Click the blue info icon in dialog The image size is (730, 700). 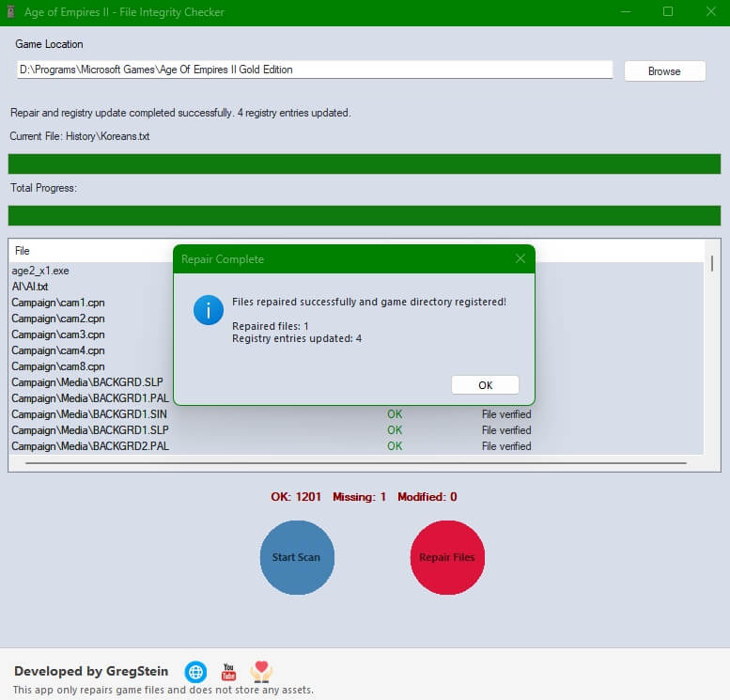click(x=209, y=310)
